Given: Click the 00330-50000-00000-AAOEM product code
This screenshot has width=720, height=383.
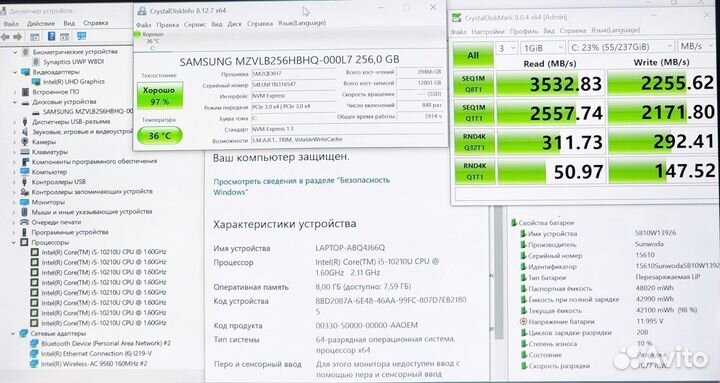Looking at the screenshot, I should 367,325.
